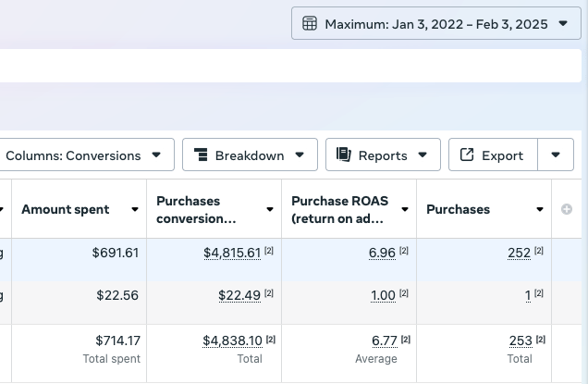Open the Breakdown menu
The image size is (588, 384).
point(250,155)
